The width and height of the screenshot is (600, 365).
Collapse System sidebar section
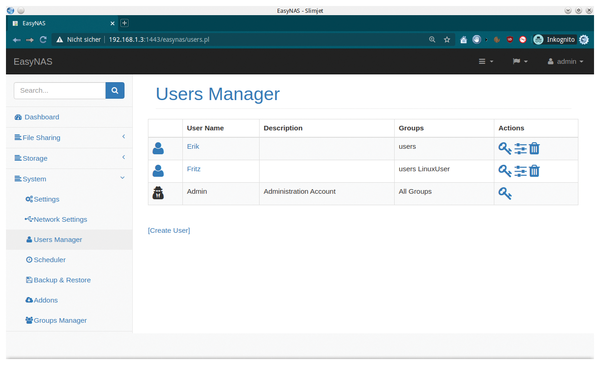tap(69, 179)
